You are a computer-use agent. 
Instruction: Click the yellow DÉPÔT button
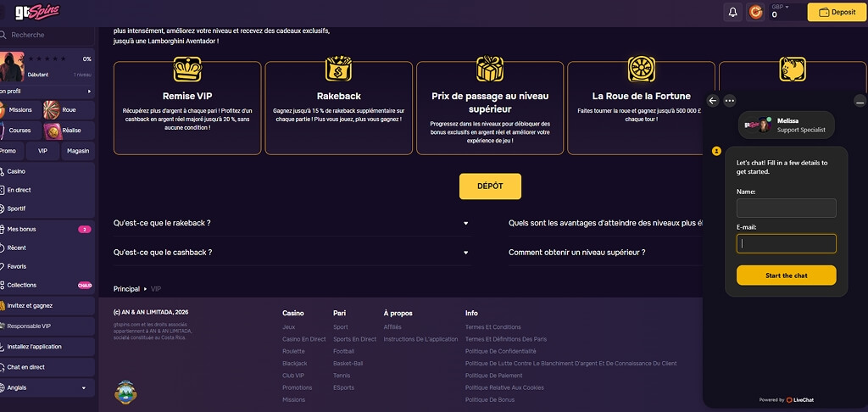point(490,186)
